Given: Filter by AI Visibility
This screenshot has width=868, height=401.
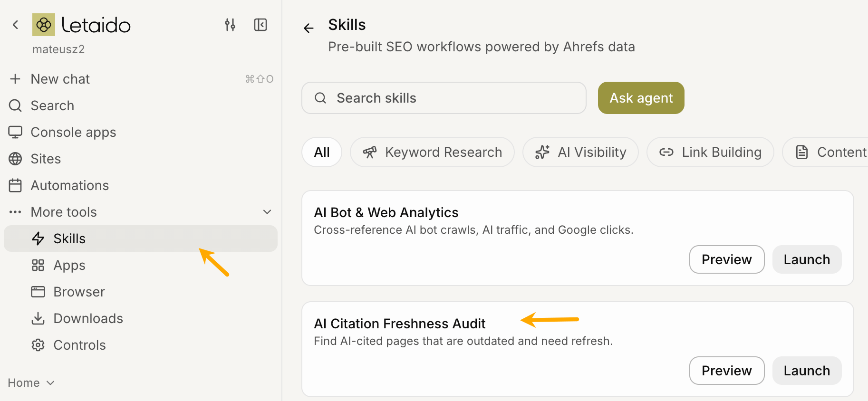Looking at the screenshot, I should coord(580,152).
